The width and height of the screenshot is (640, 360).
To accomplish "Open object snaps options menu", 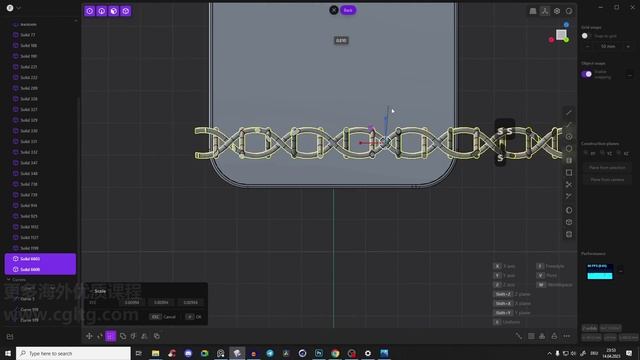I will [x=629, y=75].
